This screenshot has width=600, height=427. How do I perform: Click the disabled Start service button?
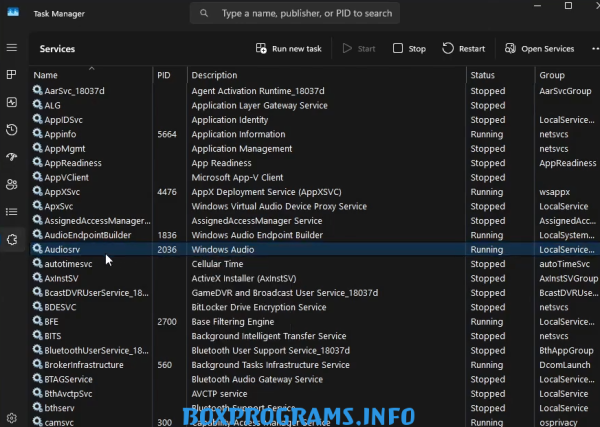(x=359, y=49)
